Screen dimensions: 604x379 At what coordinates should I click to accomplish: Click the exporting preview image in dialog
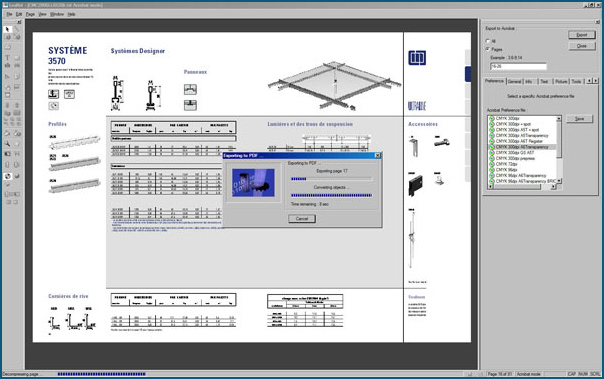(253, 183)
